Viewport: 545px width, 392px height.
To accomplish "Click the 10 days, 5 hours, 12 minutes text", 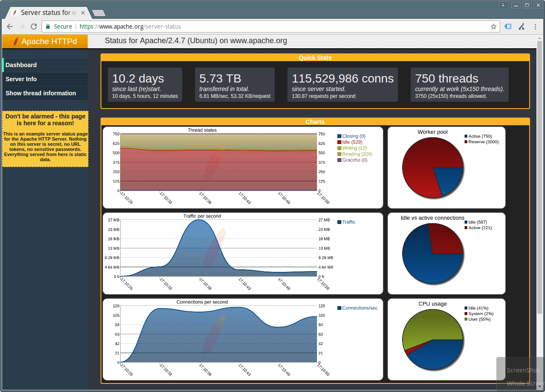I will 145,96.
